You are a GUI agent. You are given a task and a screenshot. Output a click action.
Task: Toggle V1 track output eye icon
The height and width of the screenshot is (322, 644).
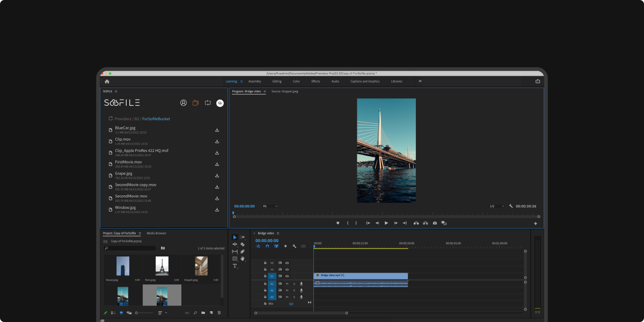[287, 276]
